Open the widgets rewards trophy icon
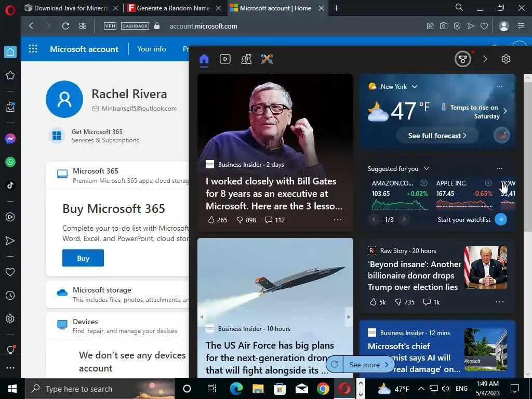The image size is (532, 399). [463, 59]
